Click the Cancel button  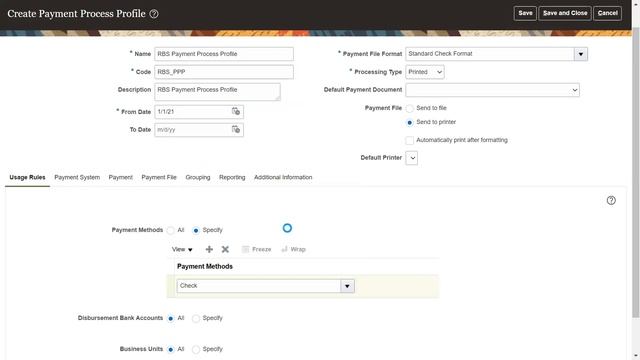coord(607,13)
